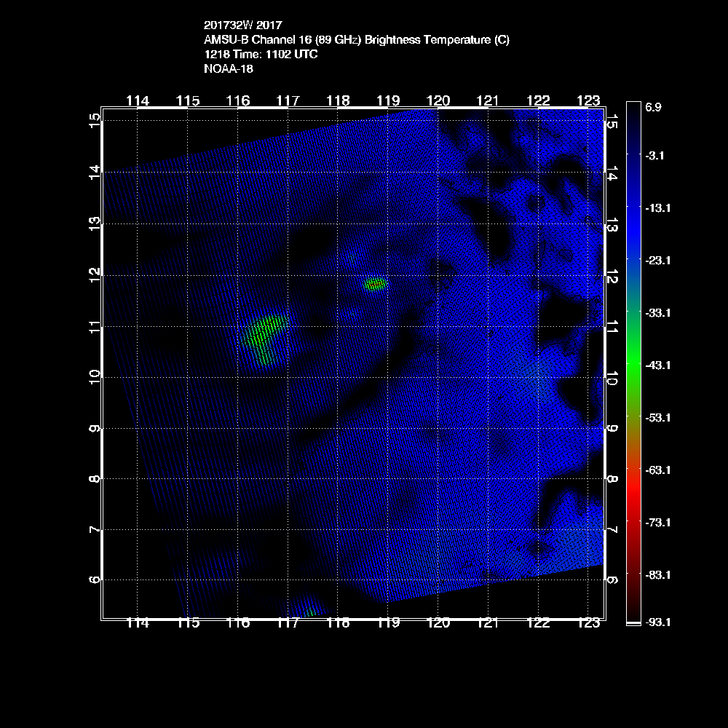
Task: Click longitude label 114 on the top axis
Action: pyautogui.click(x=138, y=100)
